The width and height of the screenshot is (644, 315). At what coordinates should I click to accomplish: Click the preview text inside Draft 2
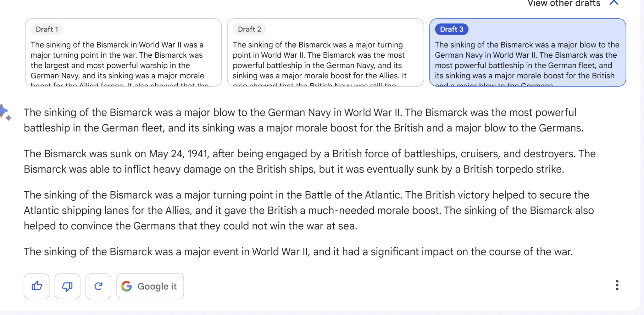click(x=319, y=60)
